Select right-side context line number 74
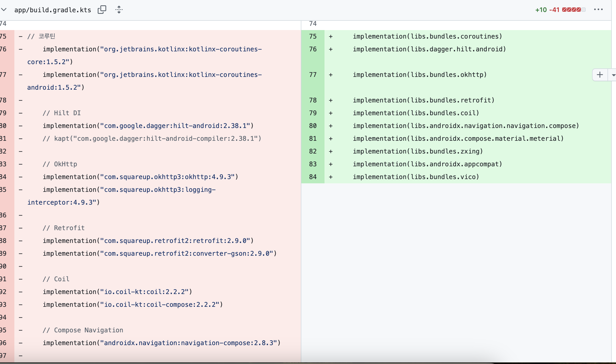The width and height of the screenshot is (616, 364). click(313, 24)
